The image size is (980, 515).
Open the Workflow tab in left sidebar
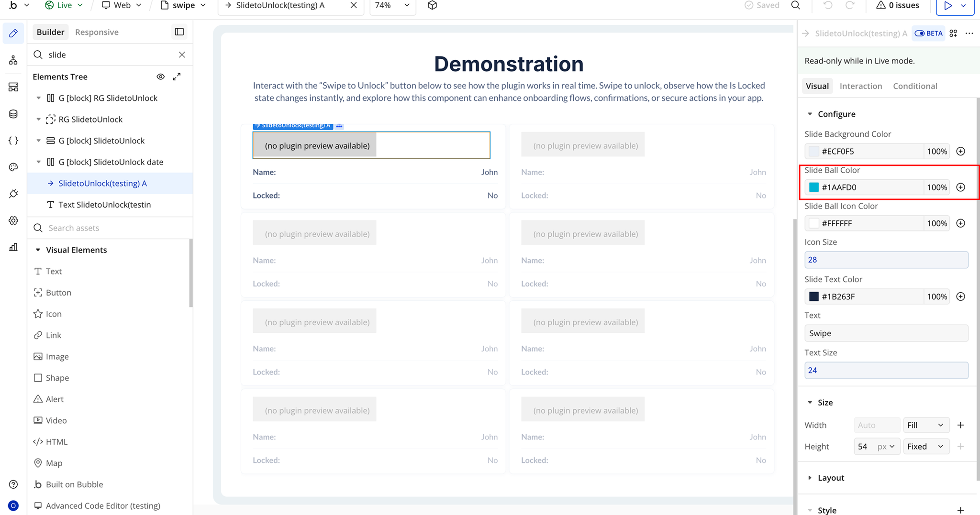(x=13, y=60)
